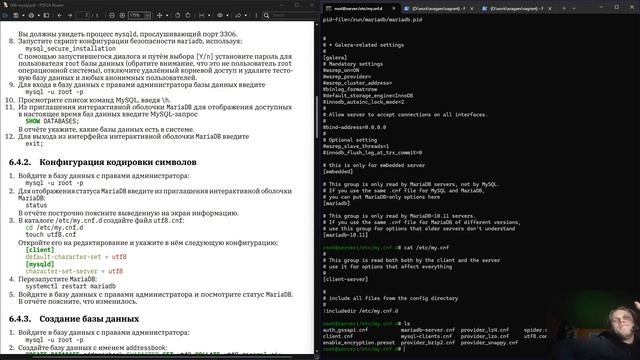Image resolution: width=640 pixels, height=360 pixels.
Task: Click 'cat /etc/my.cnf' command in terminal
Action: pyautogui.click(x=426, y=247)
